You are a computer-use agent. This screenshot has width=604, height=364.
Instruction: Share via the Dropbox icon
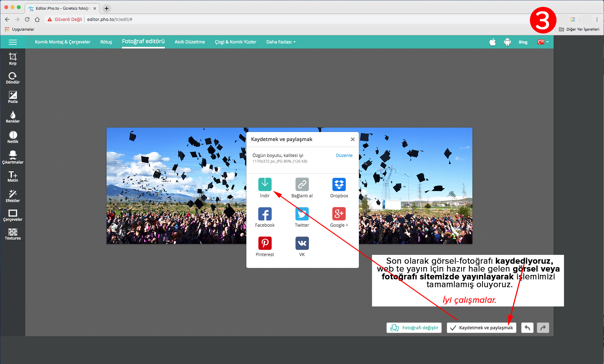tap(339, 185)
